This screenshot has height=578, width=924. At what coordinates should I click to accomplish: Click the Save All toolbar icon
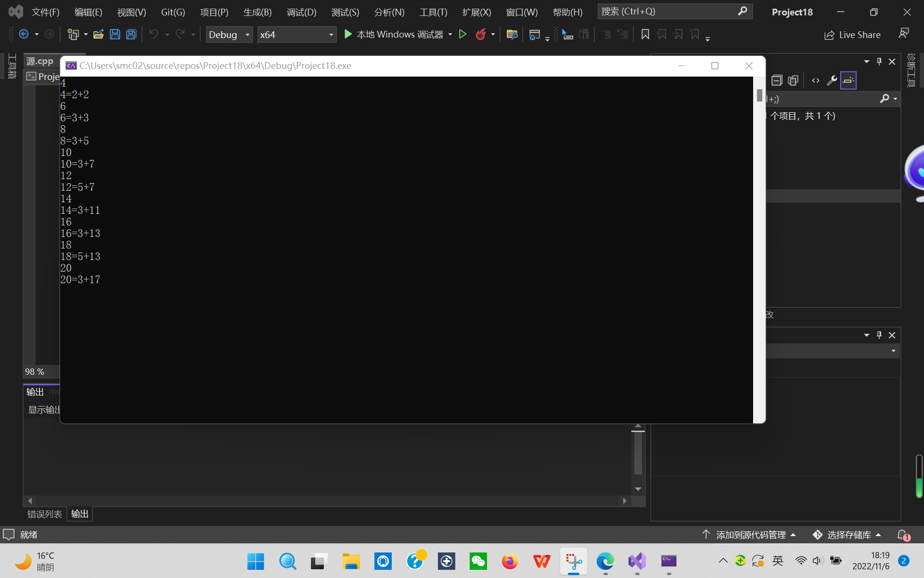pyautogui.click(x=131, y=34)
